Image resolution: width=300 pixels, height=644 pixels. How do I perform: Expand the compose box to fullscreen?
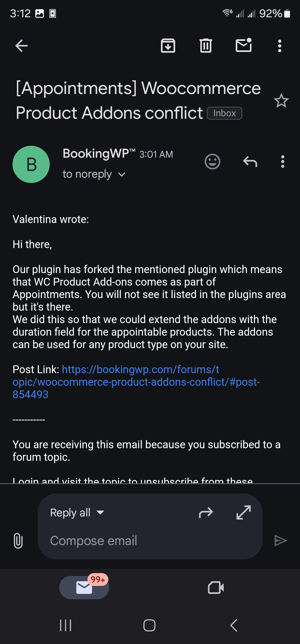(244, 512)
